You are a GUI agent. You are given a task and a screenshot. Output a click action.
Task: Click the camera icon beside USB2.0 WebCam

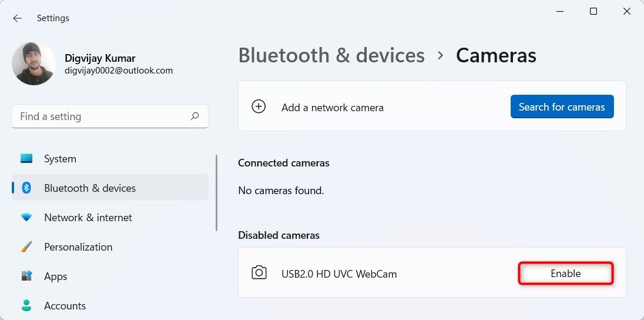tap(259, 273)
